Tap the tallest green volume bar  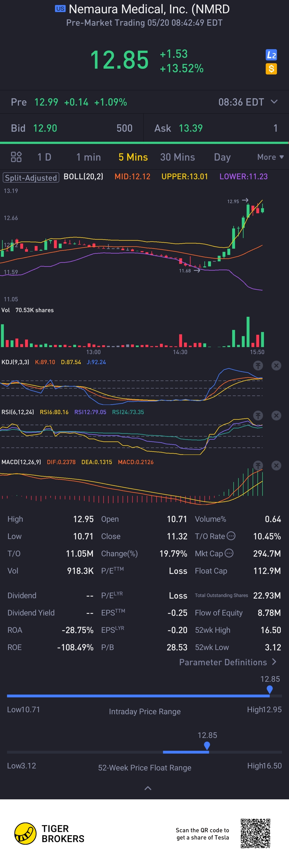pos(248,332)
